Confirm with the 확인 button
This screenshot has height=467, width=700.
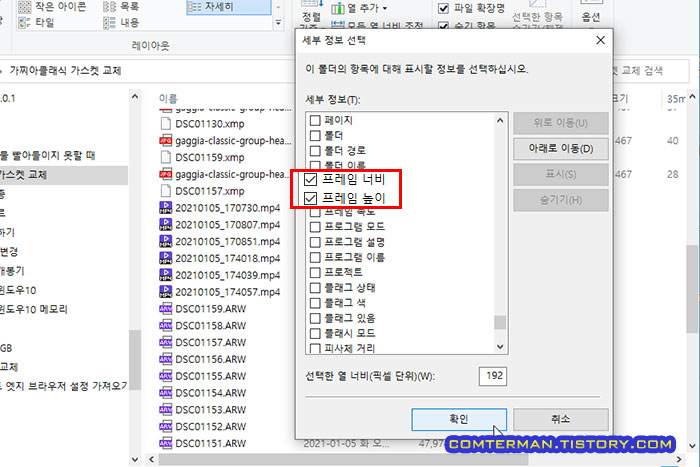[459, 419]
